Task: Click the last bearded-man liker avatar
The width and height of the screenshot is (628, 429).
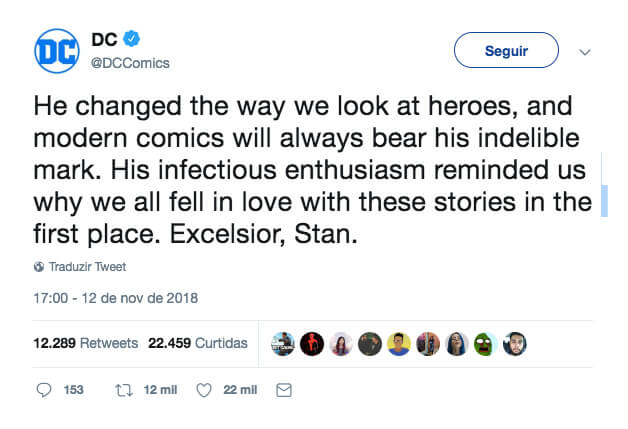Action: click(514, 343)
